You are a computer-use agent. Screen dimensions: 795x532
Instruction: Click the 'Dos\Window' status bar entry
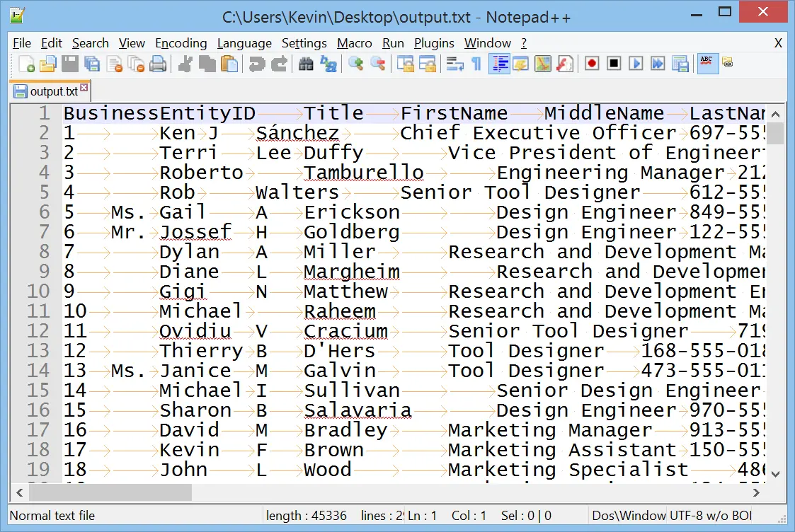629,516
